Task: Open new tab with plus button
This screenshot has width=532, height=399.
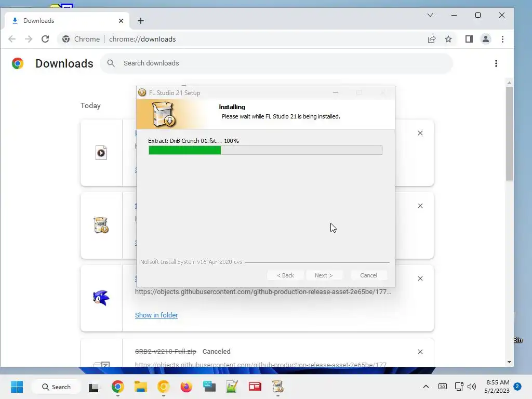Action: click(x=140, y=21)
